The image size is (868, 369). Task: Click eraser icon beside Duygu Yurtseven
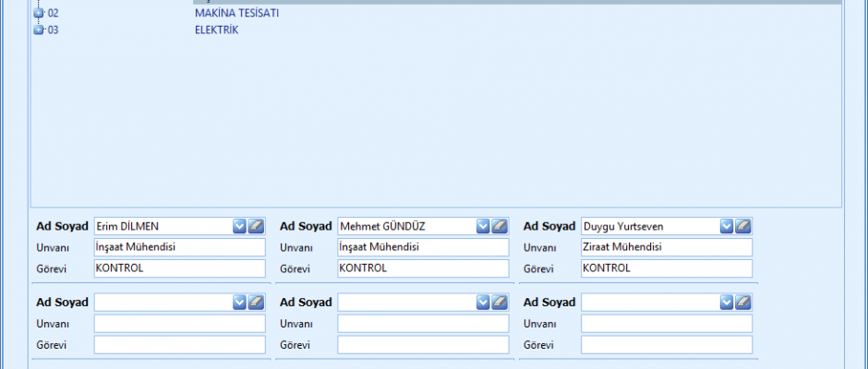tap(743, 226)
